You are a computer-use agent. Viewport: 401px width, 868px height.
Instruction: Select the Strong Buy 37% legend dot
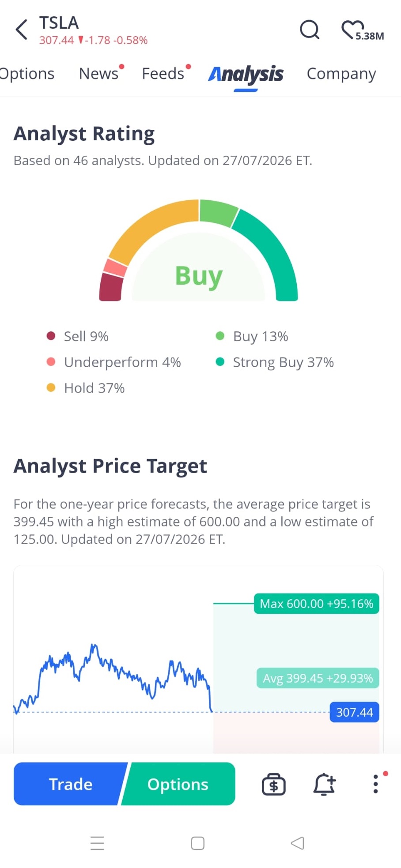click(x=220, y=362)
